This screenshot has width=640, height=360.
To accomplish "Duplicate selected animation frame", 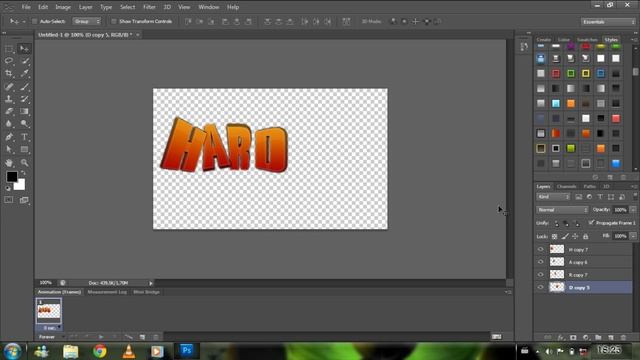I will (142, 337).
